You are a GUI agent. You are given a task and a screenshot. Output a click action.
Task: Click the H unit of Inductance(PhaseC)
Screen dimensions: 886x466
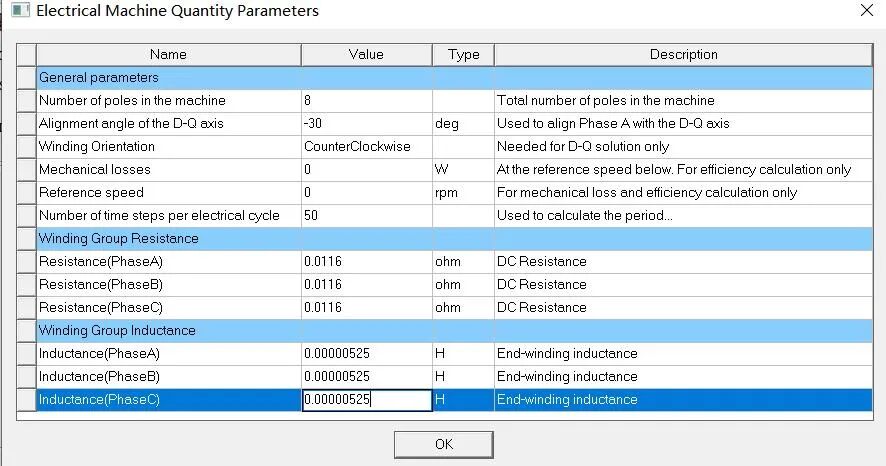tap(463, 400)
